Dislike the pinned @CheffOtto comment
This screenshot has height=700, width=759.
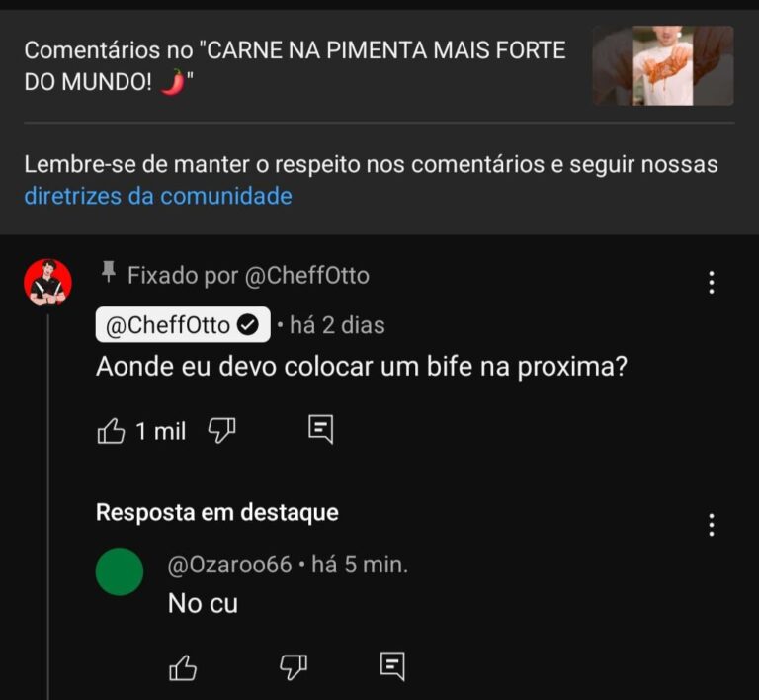[x=221, y=430]
